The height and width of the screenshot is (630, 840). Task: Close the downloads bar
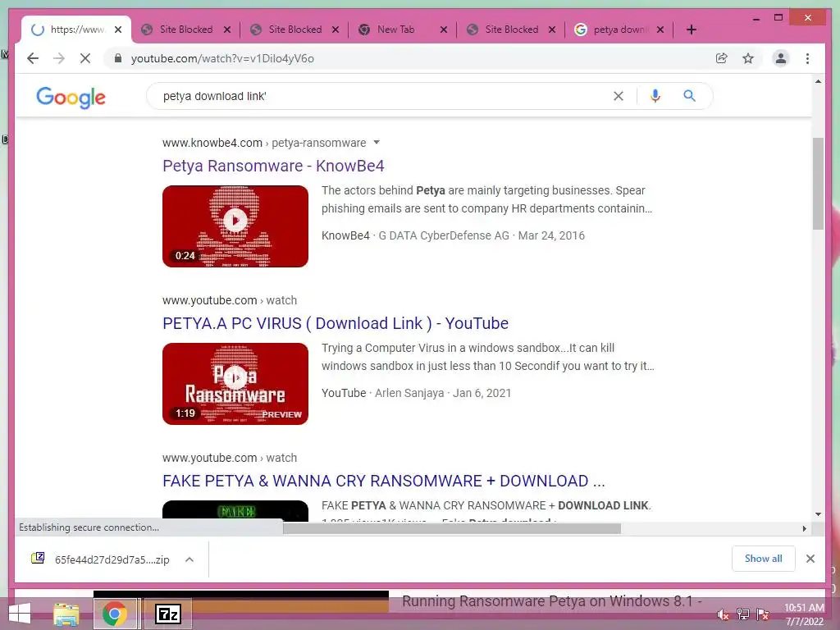[810, 559]
